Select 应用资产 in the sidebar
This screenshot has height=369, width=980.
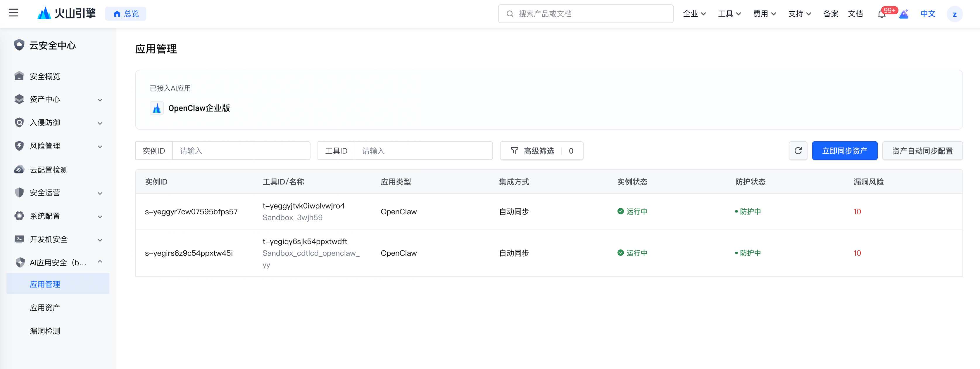pyautogui.click(x=45, y=307)
